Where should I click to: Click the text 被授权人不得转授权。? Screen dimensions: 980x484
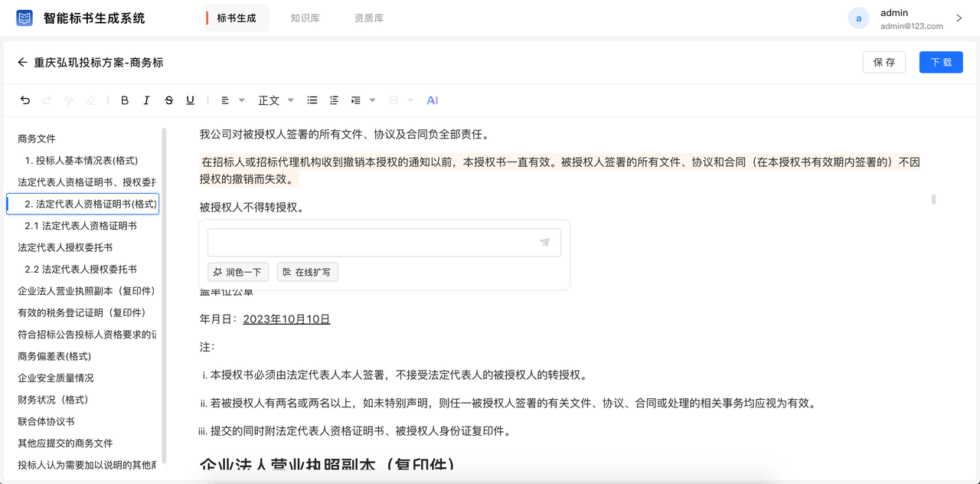252,207
